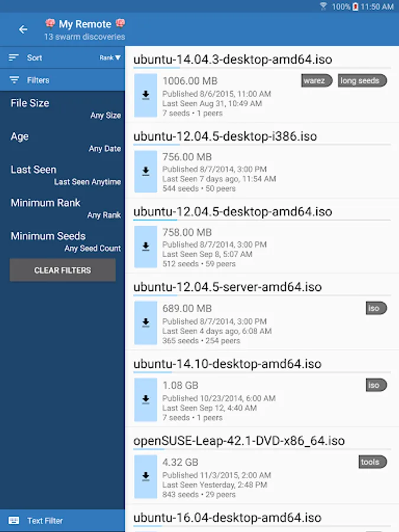Open the Text Filter bar
This screenshot has height=532, width=399.
click(63, 520)
